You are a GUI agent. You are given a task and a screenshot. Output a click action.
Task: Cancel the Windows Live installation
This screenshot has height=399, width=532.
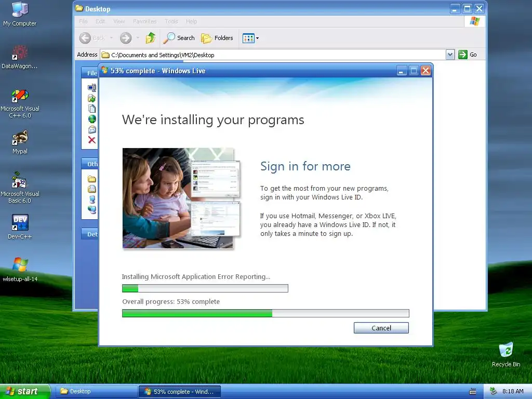381,328
